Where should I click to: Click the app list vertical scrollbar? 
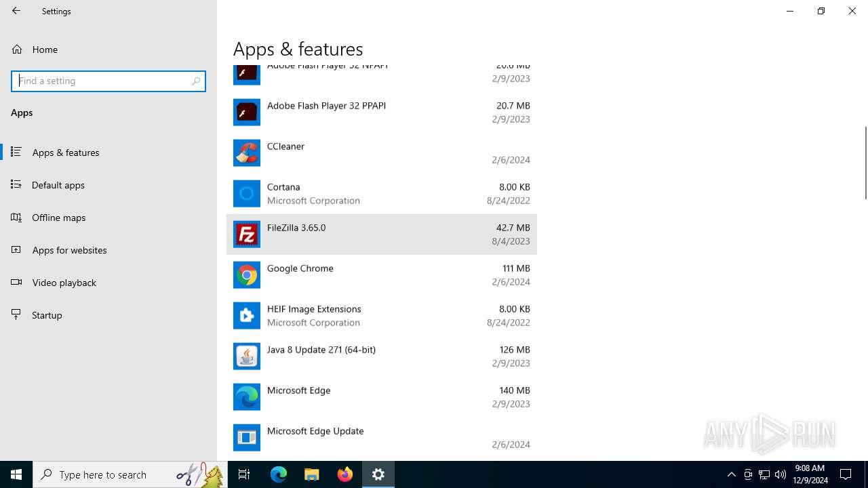coord(865,163)
